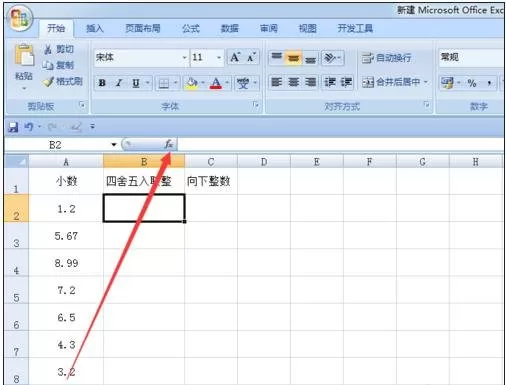Click the Paste (粘贴) clipboard icon
The width and height of the screenshot is (506, 385).
24,55
